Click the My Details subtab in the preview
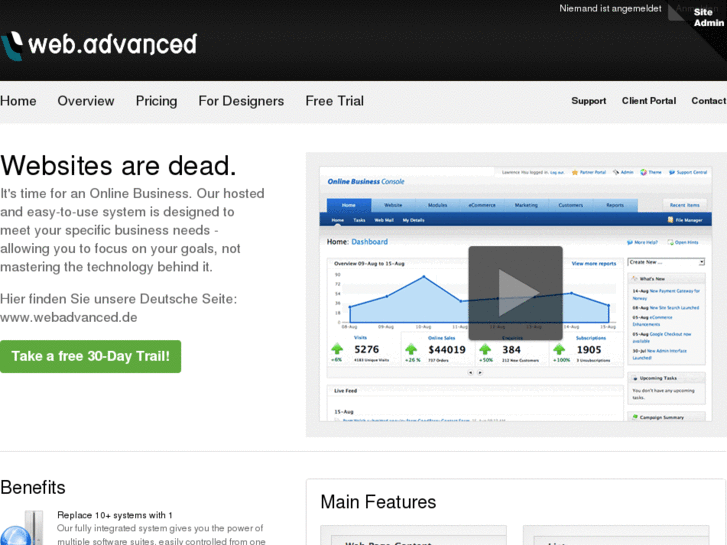 pos(414,220)
